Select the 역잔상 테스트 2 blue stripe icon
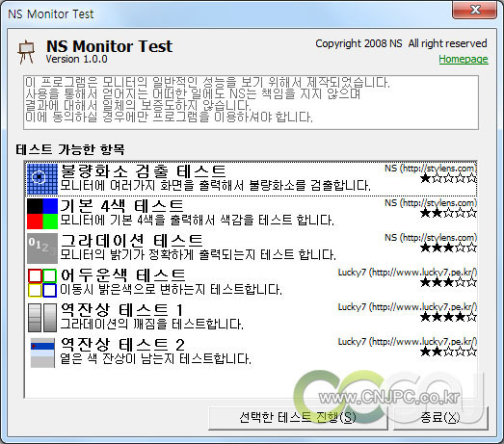The height and width of the screenshot is (444, 504). point(42,353)
